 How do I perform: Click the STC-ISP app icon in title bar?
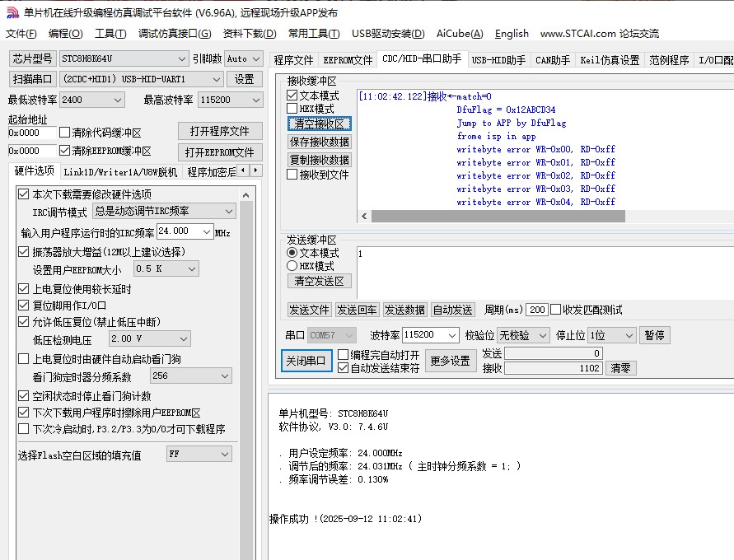(x=12, y=12)
